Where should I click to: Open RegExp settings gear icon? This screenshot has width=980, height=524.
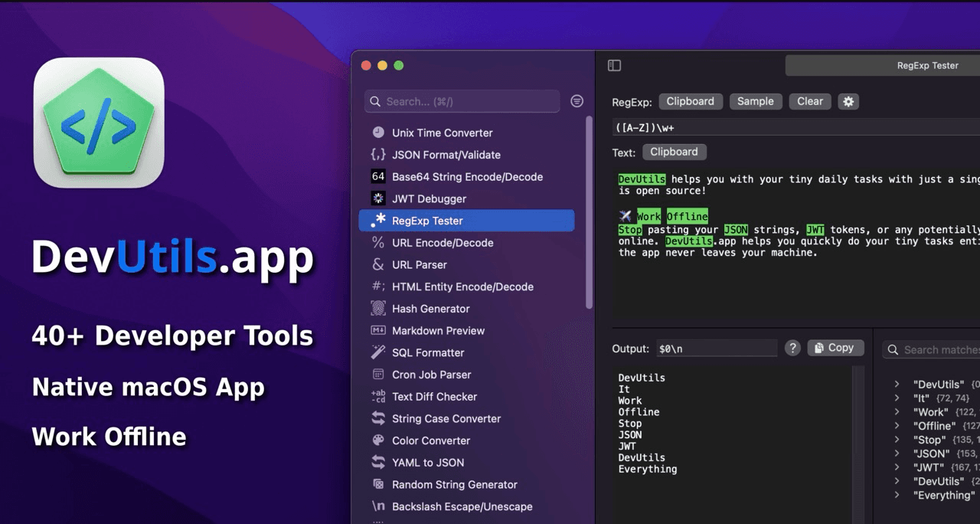[x=848, y=102]
